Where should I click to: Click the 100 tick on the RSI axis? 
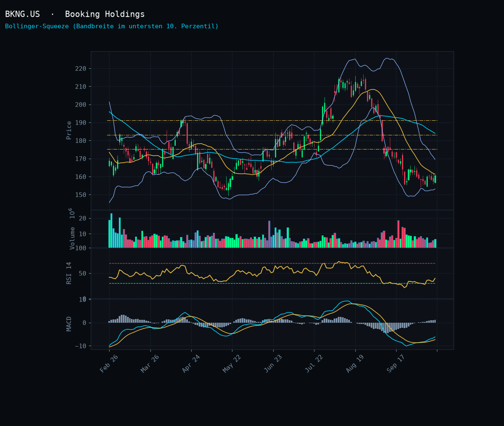click(80, 248)
